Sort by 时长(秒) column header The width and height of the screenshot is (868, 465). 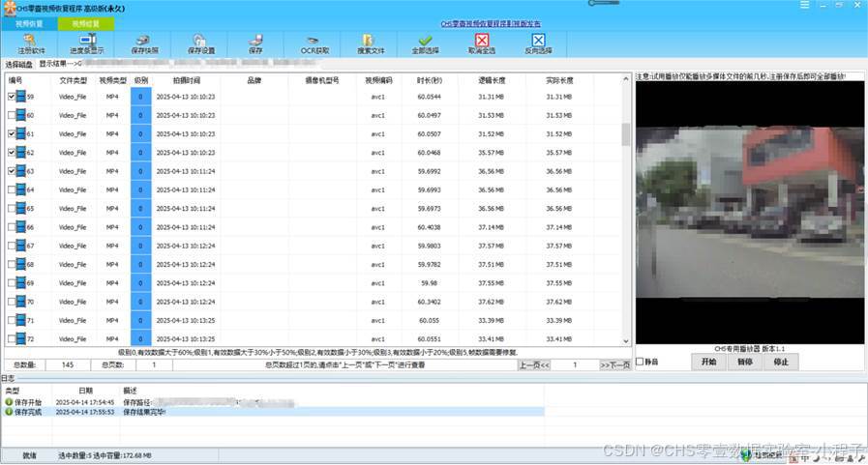[x=429, y=80]
